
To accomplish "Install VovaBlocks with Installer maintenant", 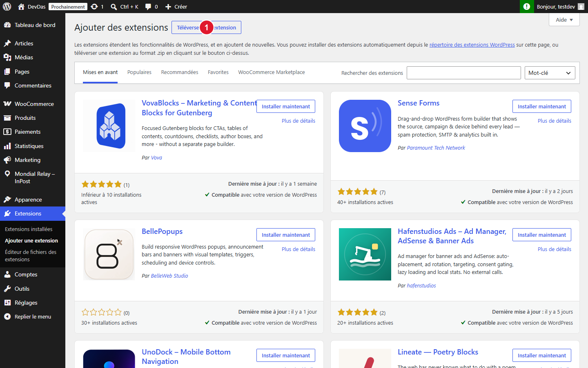I will click(286, 106).
